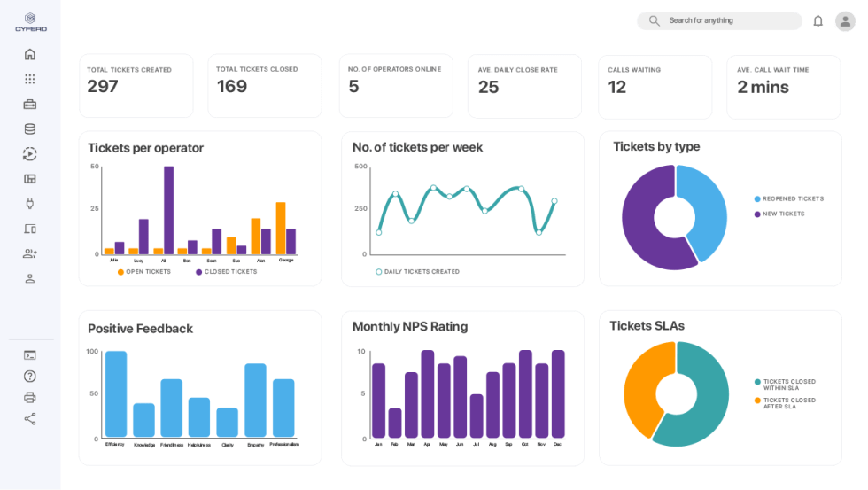868x490 pixels.
Task: Click the printer icon in the sidebar
Action: pyautogui.click(x=30, y=398)
